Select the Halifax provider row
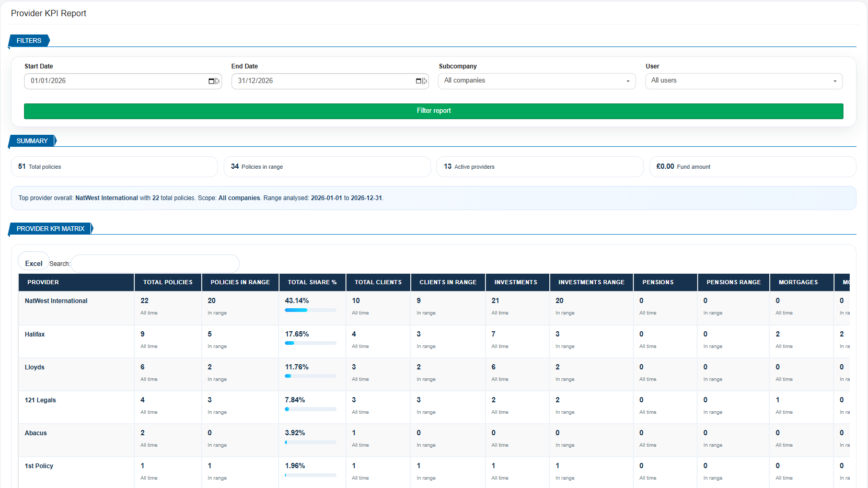This screenshot has width=868, height=488. coord(434,341)
